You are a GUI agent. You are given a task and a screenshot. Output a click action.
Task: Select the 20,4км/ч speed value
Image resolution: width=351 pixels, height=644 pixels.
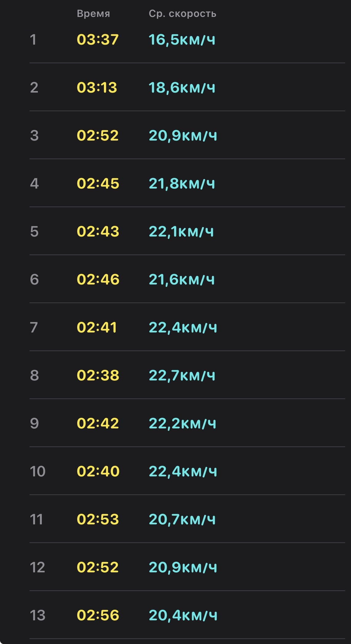coord(183,615)
